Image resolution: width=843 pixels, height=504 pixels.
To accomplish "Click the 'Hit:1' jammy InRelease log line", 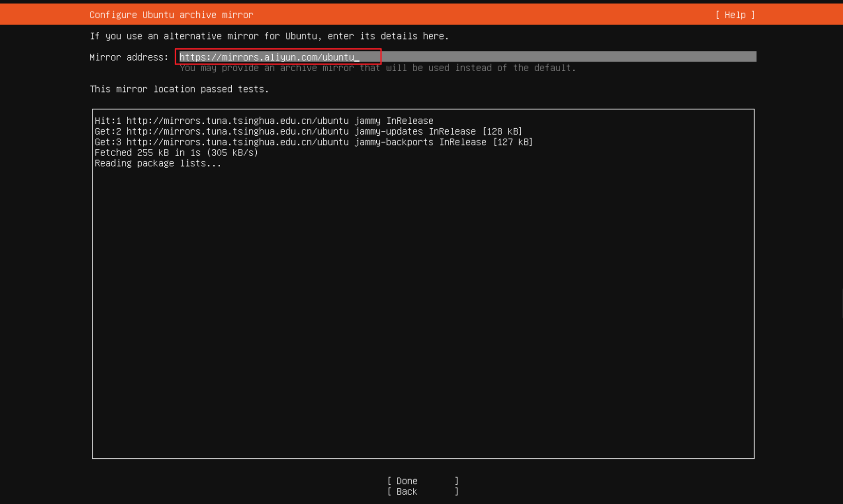I will [264, 121].
